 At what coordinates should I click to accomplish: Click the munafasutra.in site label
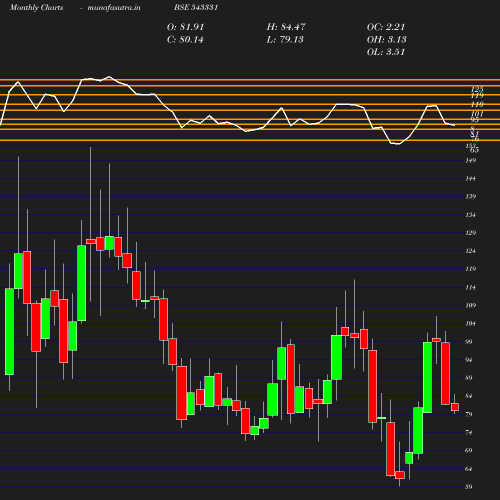point(114,8)
